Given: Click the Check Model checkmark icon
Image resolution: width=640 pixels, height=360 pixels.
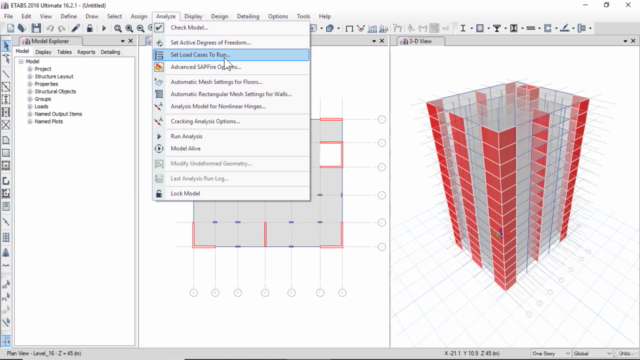Looking at the screenshot, I should coord(159,28).
